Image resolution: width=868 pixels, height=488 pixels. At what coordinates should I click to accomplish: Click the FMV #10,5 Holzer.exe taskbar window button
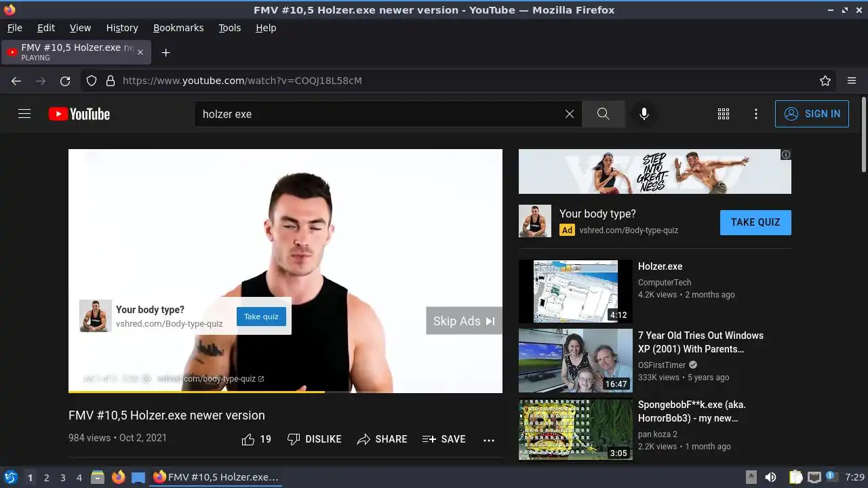pyautogui.click(x=216, y=477)
